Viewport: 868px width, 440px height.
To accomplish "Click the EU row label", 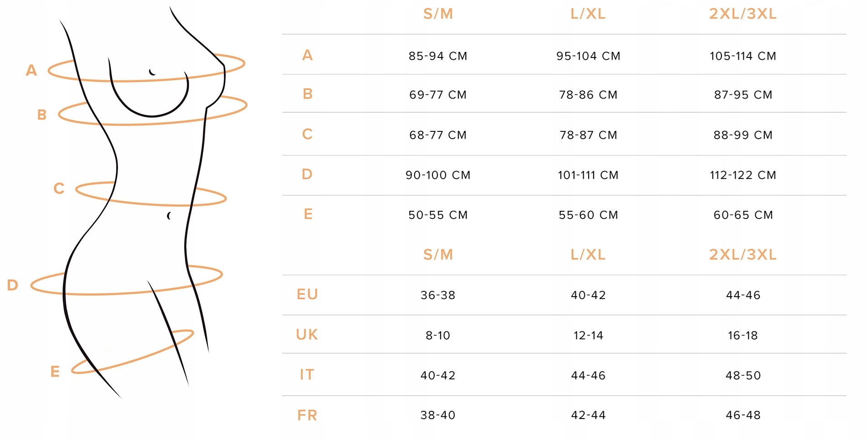I will [307, 294].
